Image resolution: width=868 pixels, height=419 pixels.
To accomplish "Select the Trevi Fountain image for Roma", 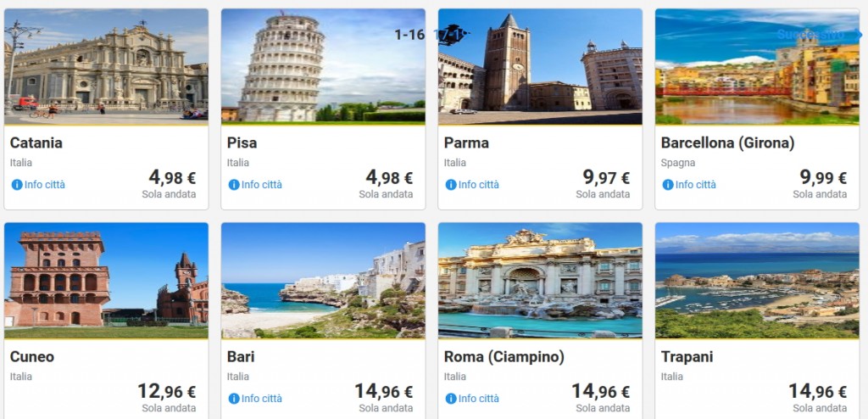I will point(540,280).
